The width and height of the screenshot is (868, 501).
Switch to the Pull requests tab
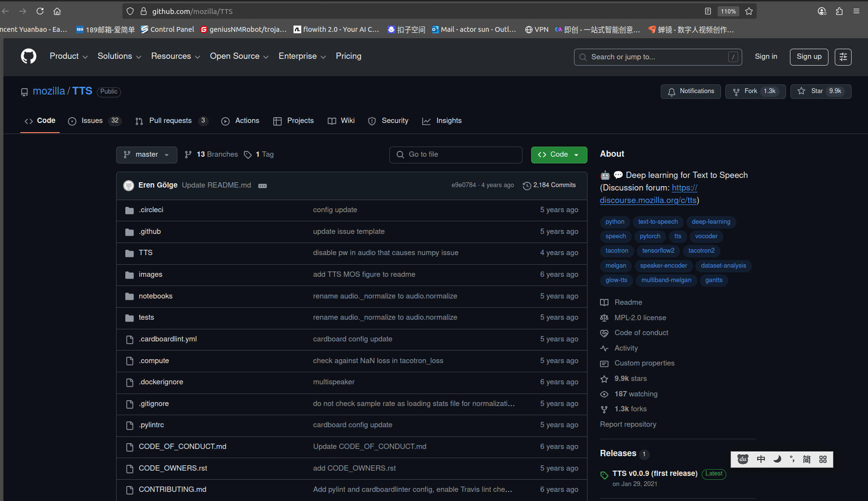tap(172, 121)
